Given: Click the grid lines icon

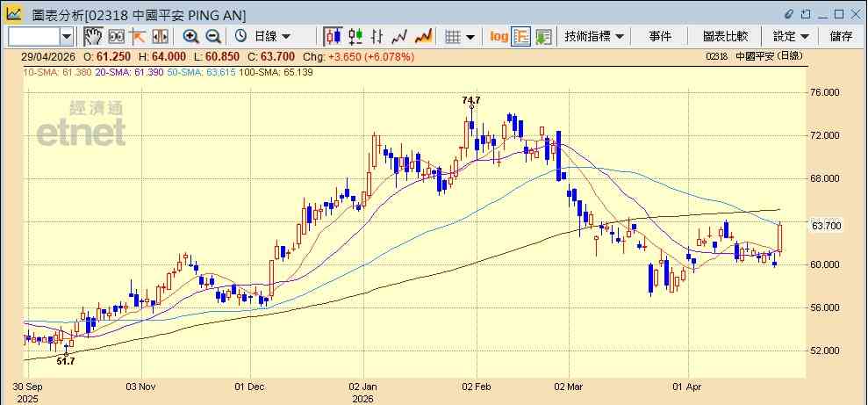Looking at the screenshot, I should 453,37.
